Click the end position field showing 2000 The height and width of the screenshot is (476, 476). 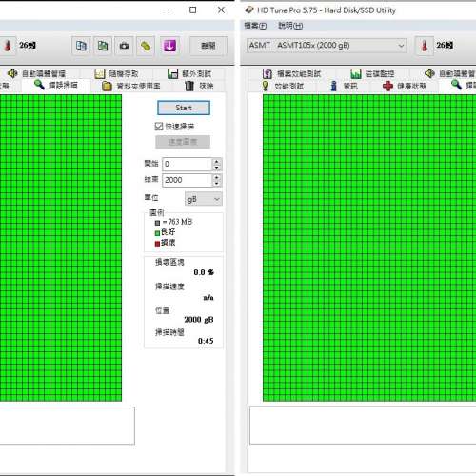pyautogui.click(x=187, y=180)
